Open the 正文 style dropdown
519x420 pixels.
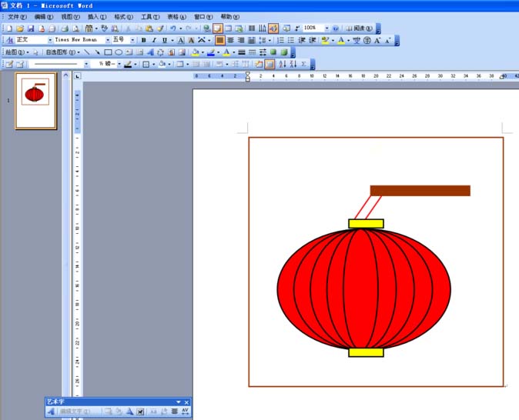51,40
